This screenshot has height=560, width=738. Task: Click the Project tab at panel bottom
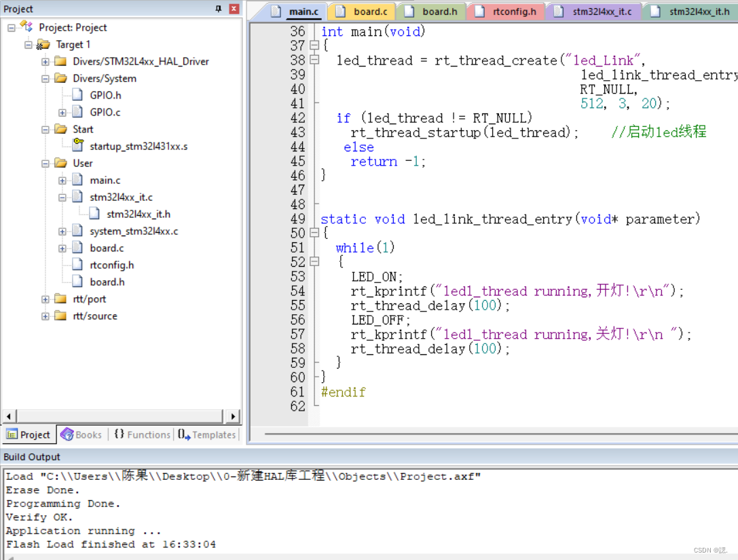point(29,434)
